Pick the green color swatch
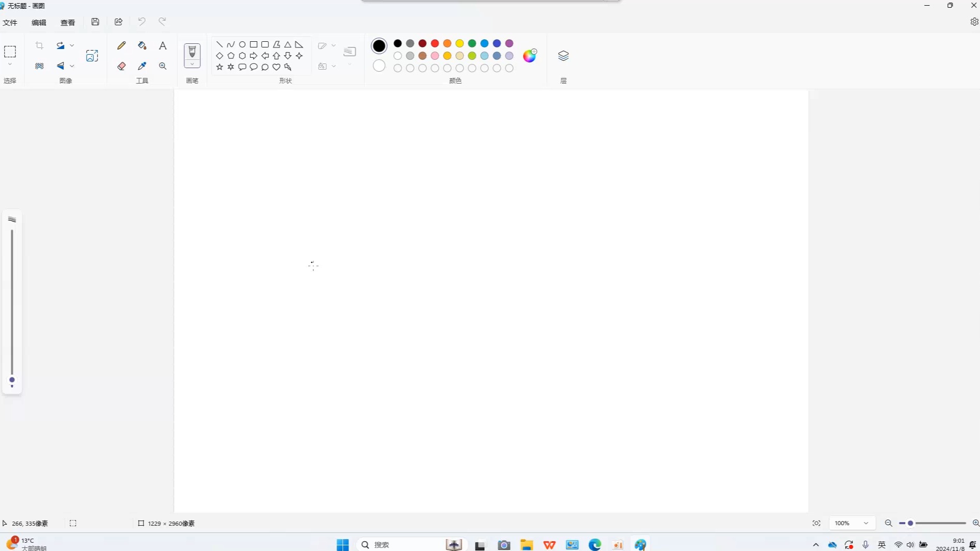Image resolution: width=980 pixels, height=551 pixels. pos(472,43)
